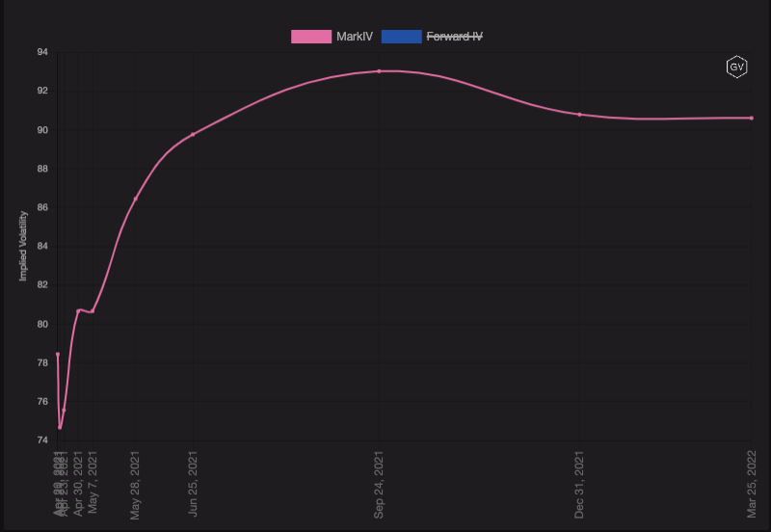Select the Apr 30, 2021 data point
Screen dimensions: 771x532
pyautogui.click(x=78, y=310)
